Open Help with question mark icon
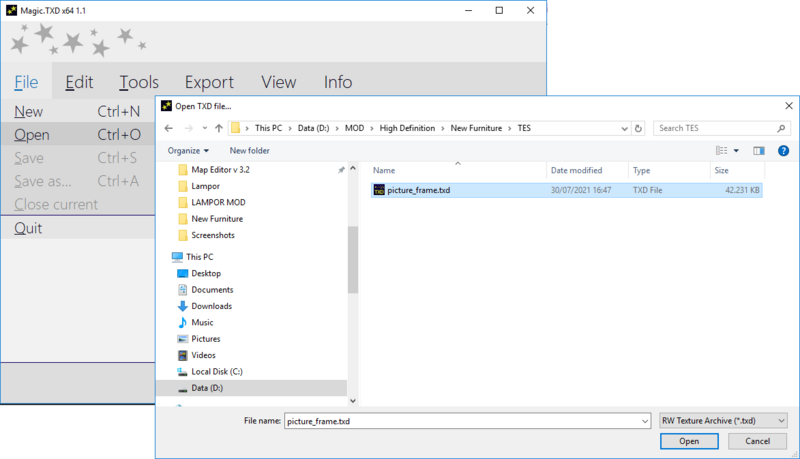 783,150
